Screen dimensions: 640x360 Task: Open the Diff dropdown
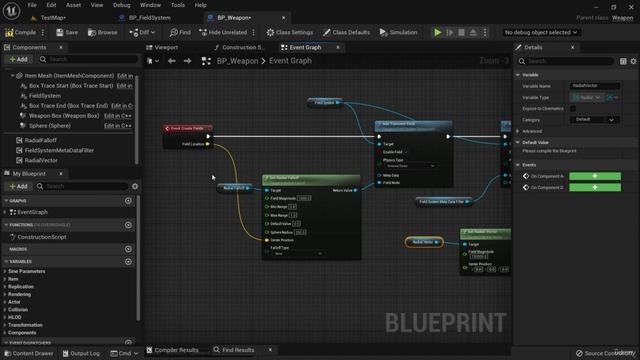(x=142, y=32)
